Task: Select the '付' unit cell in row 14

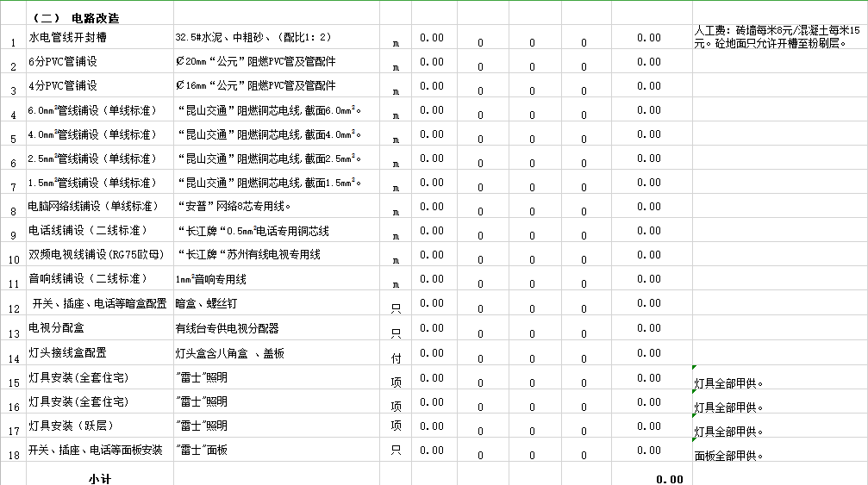Action: [396, 354]
